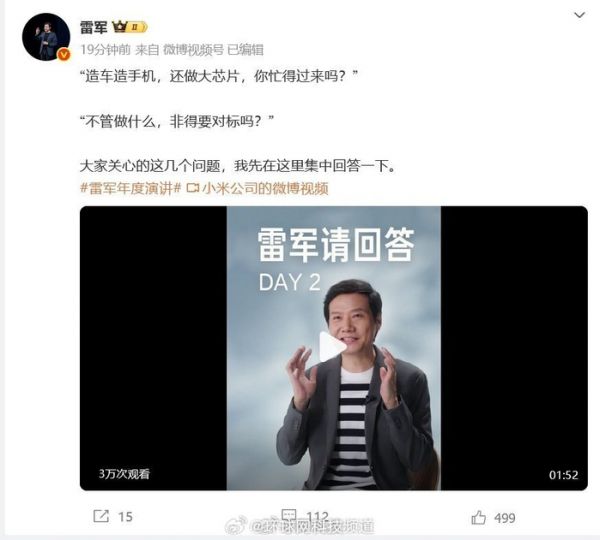This screenshot has height=540, width=600.
Task: Click the repost count 15
Action: 125,517
